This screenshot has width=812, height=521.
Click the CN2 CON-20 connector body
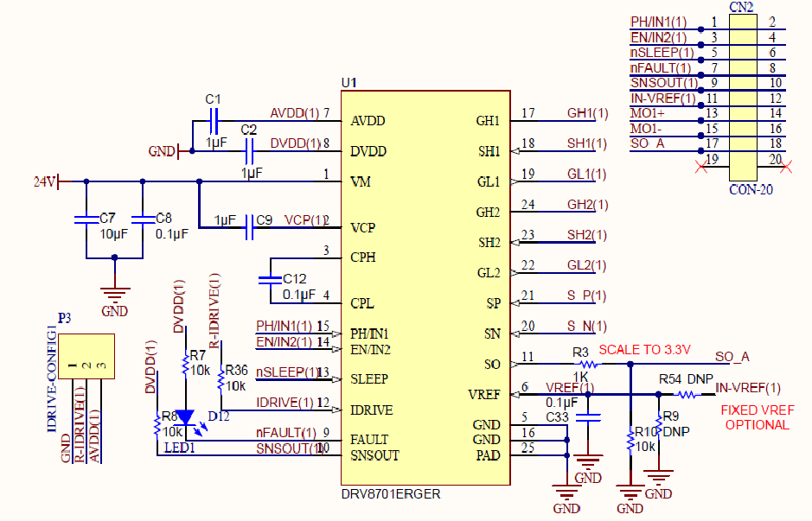click(x=743, y=97)
